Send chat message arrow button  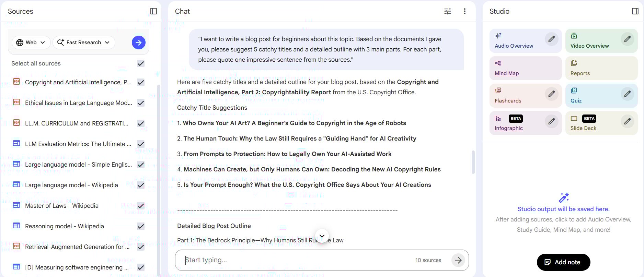click(458, 260)
